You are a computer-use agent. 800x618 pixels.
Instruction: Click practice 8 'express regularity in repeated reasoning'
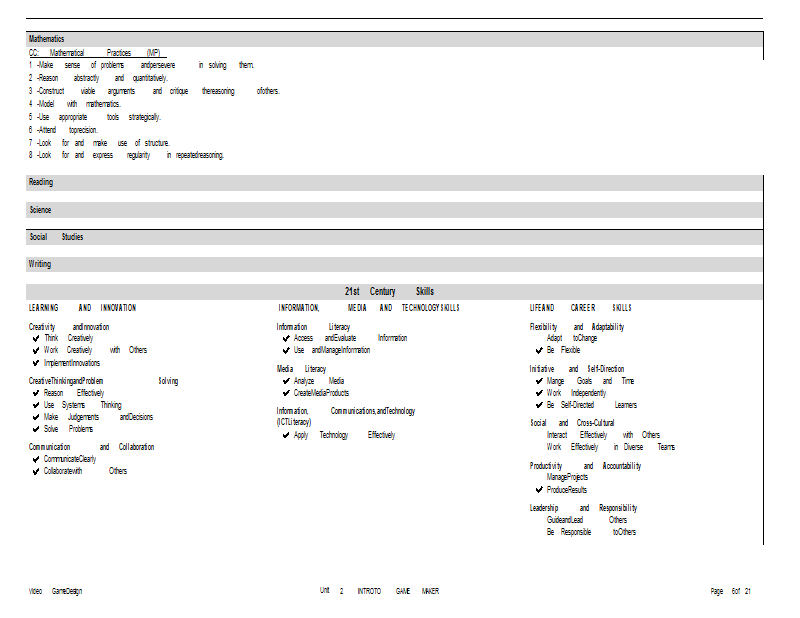tap(126, 155)
